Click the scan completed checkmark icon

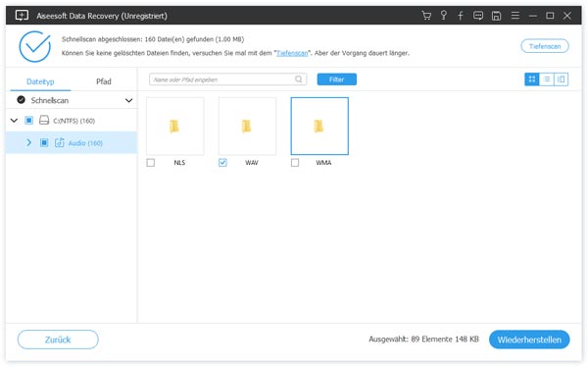[35, 46]
